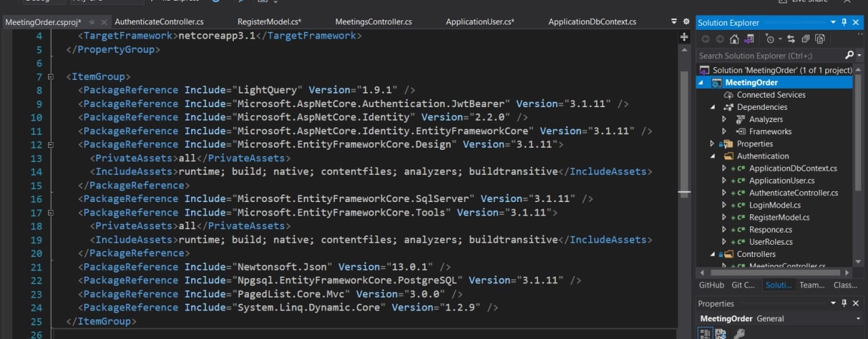868x339 pixels.
Task: Close the Solution Explorer panel
Action: coord(857,22)
